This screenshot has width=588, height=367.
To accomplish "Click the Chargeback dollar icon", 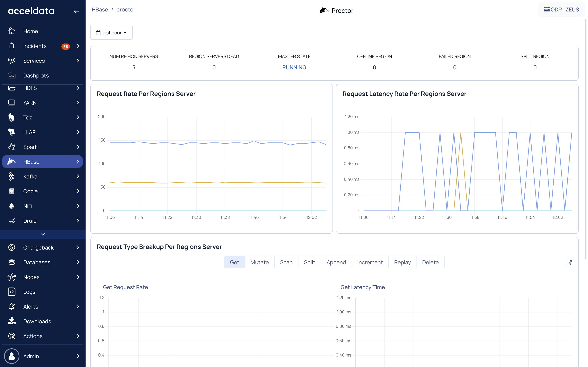I will [12, 248].
